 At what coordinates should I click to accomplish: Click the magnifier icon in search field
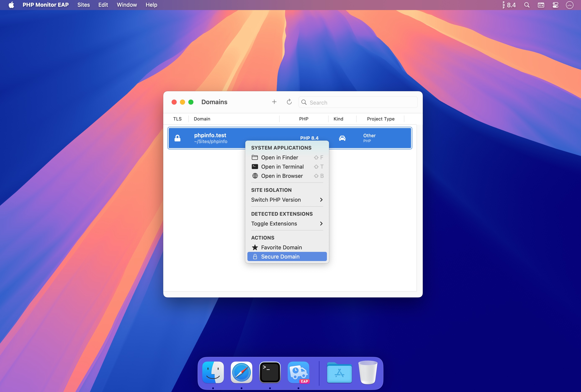[x=304, y=102]
